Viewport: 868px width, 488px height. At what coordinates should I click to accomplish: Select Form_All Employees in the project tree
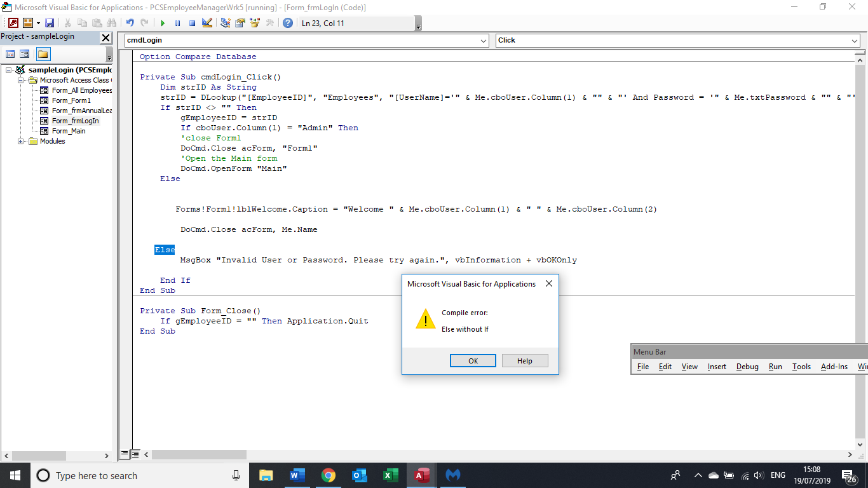81,90
